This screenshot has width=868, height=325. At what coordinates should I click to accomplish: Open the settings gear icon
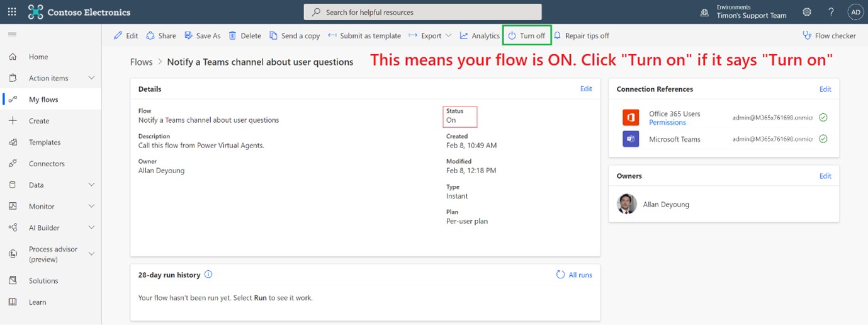(x=807, y=12)
